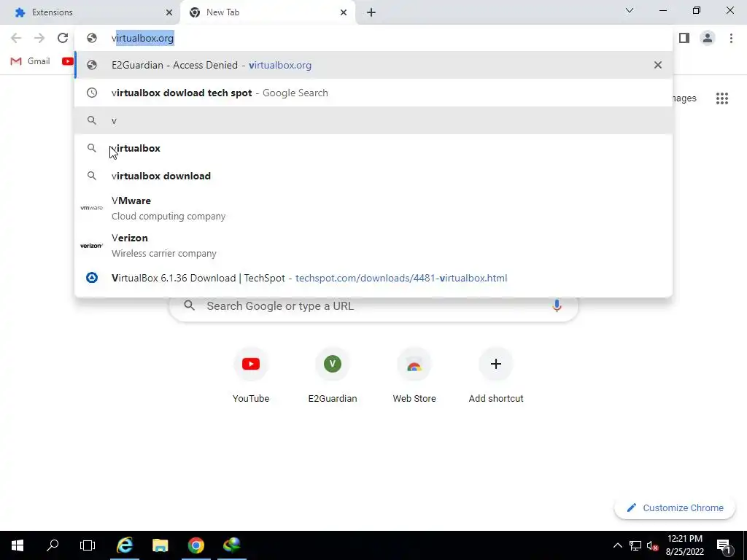Open the E2Guardian shortcut tile

pyautogui.click(x=333, y=376)
